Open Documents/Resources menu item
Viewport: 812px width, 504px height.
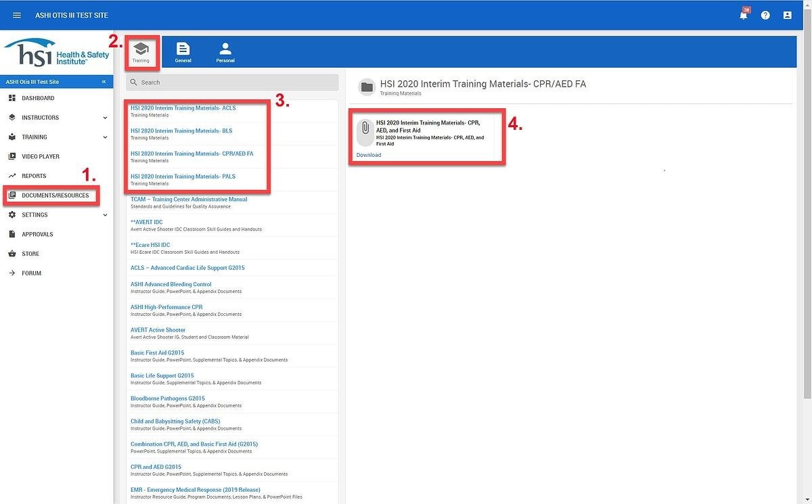point(57,196)
